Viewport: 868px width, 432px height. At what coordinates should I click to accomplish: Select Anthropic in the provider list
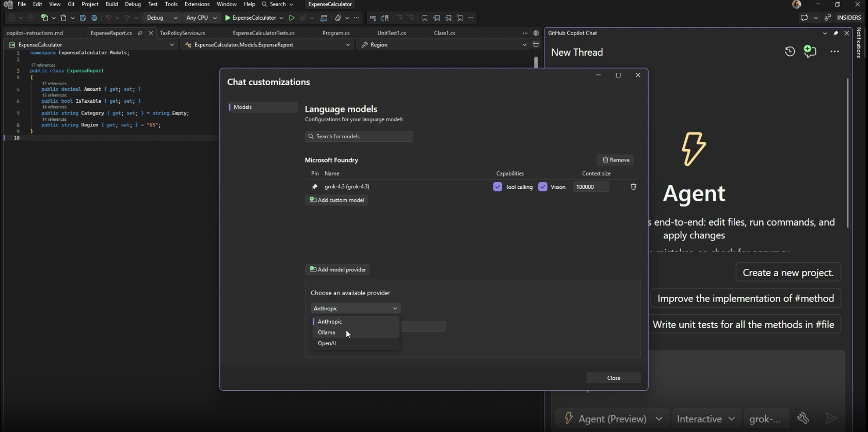pos(356,322)
